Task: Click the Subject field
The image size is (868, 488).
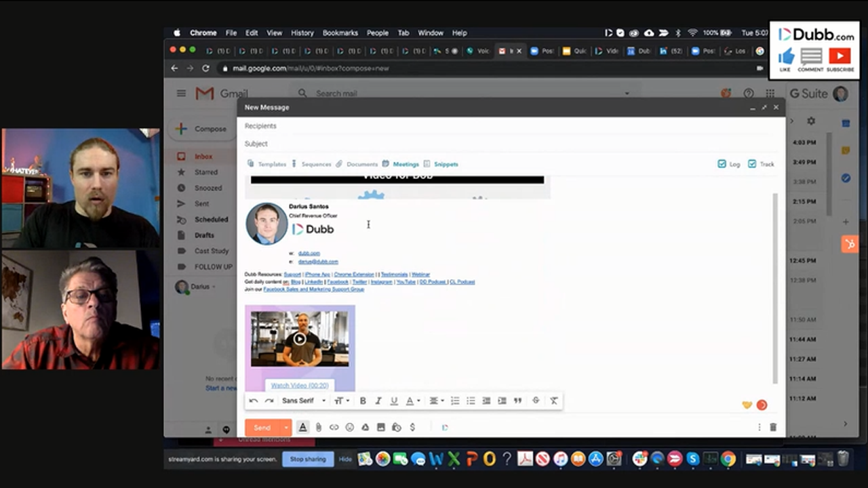Action: click(511, 144)
